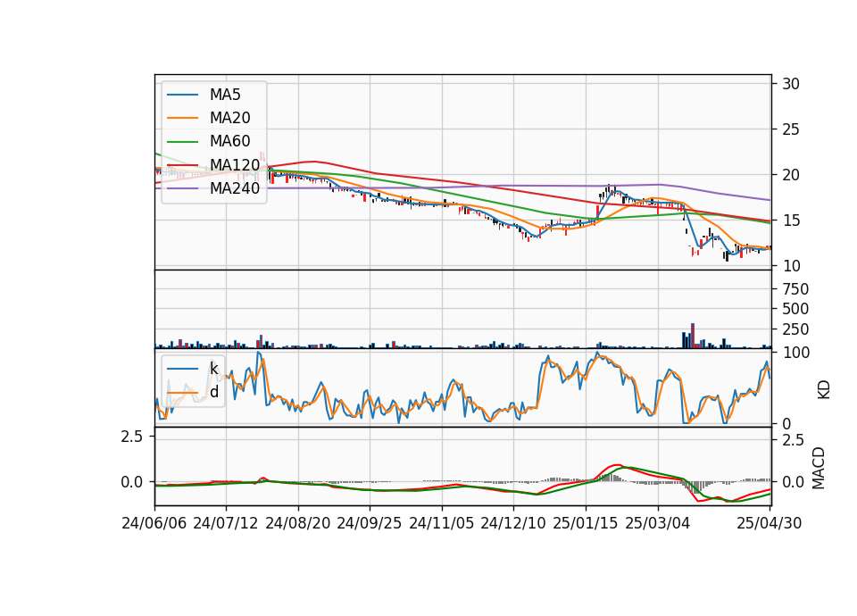This screenshot has height=616, width=857.
Task: Click the left MACD axis value 2.5
Action: [x=132, y=437]
